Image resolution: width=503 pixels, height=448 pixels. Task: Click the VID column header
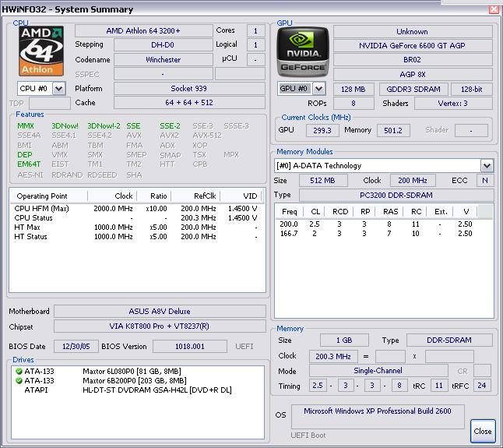point(241,196)
